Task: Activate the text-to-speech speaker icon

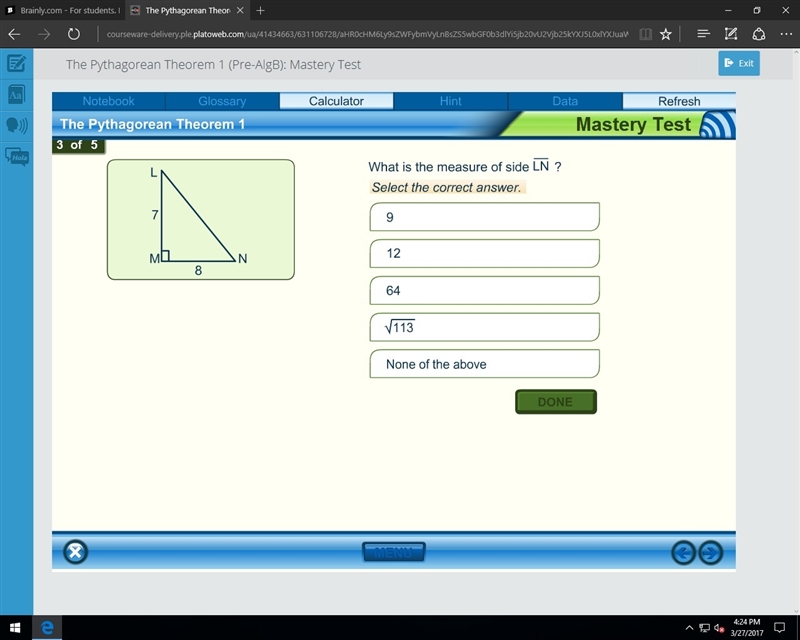Action: coord(16,125)
